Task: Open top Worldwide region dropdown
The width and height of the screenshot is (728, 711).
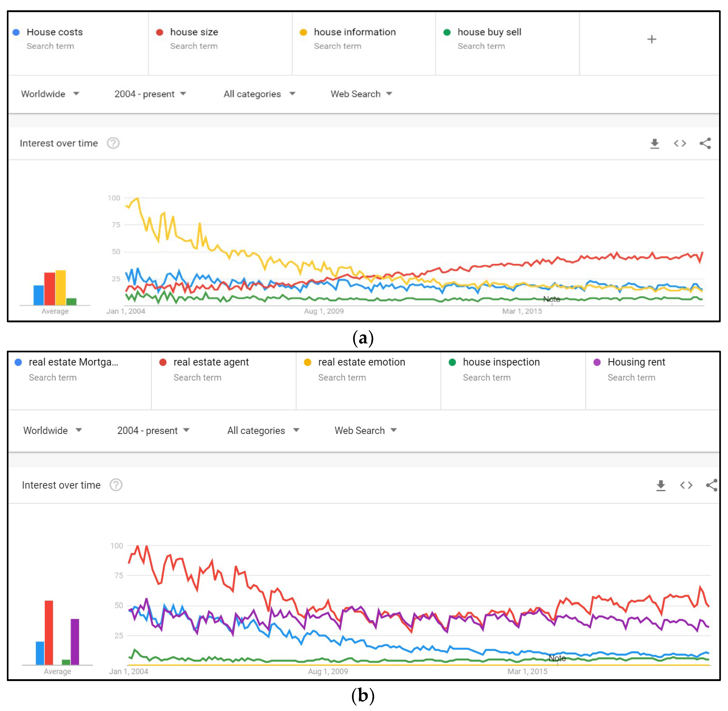Action: tap(50, 94)
